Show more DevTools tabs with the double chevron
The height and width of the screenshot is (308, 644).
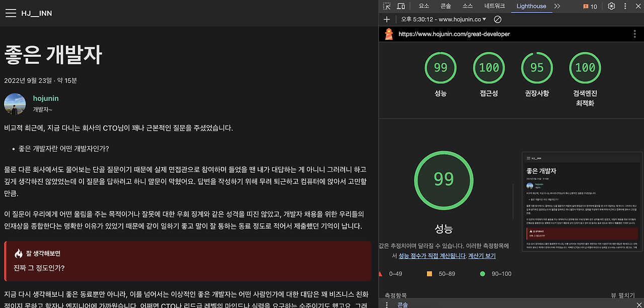[x=557, y=6]
